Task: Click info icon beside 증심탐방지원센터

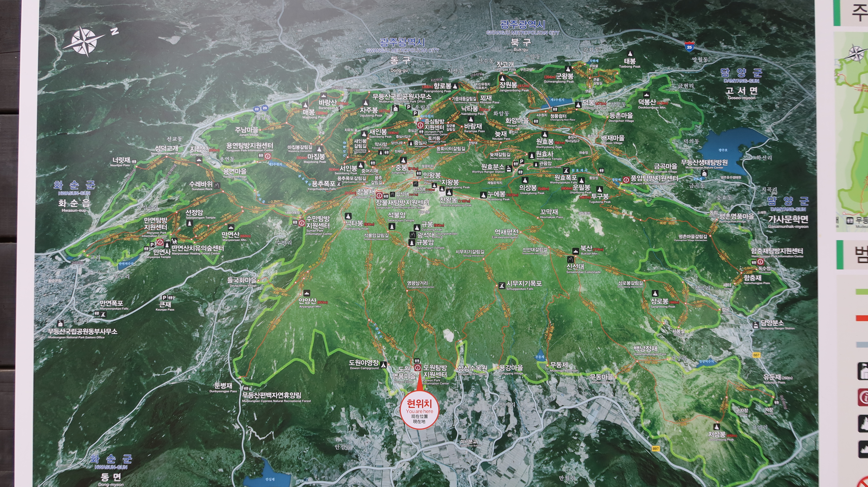Action: [420, 125]
